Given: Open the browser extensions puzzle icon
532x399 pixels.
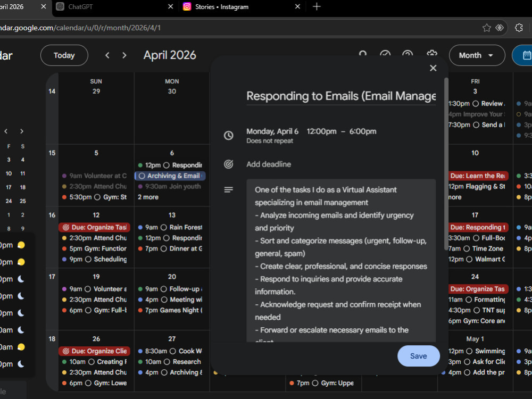Looking at the screenshot, I should point(519,28).
